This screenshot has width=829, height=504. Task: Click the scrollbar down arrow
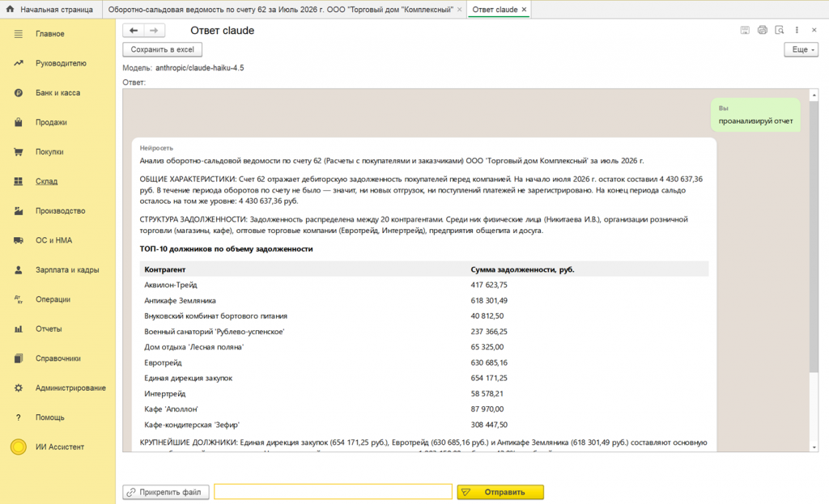click(x=814, y=447)
